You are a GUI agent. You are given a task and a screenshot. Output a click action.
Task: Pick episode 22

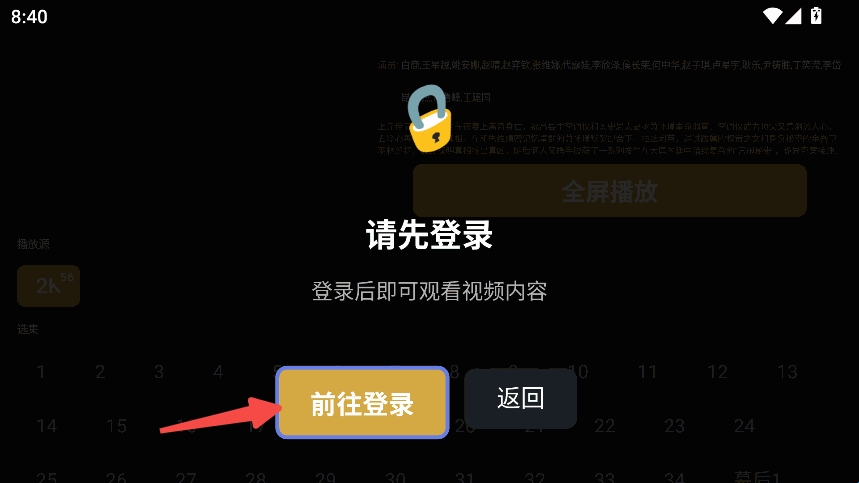point(605,426)
